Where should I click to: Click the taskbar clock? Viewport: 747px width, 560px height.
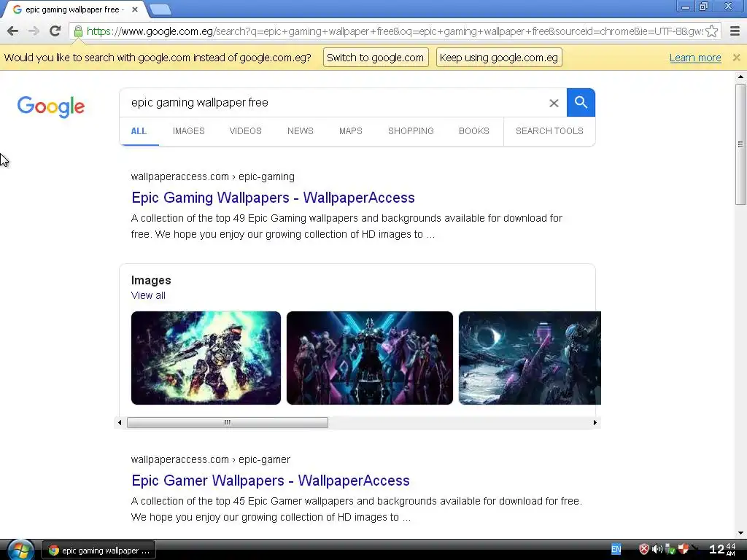pos(723,550)
